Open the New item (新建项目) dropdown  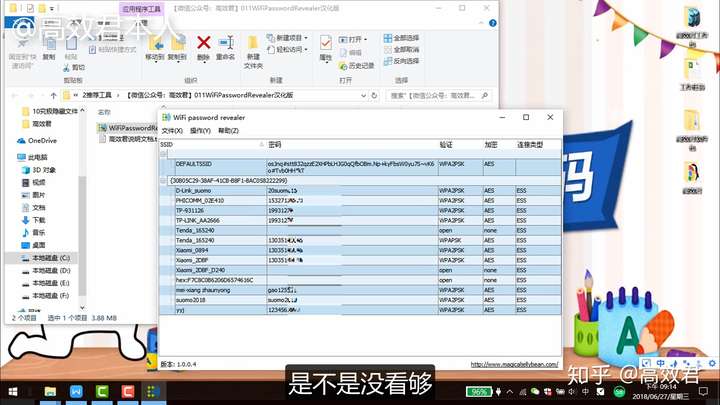(x=288, y=38)
